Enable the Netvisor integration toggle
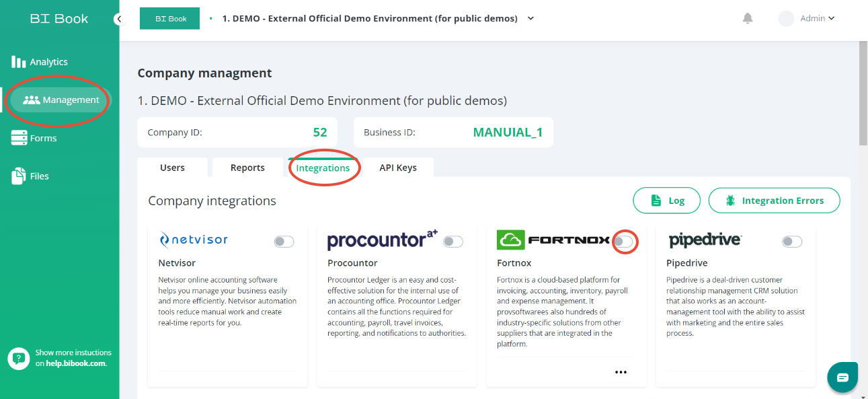 [284, 242]
